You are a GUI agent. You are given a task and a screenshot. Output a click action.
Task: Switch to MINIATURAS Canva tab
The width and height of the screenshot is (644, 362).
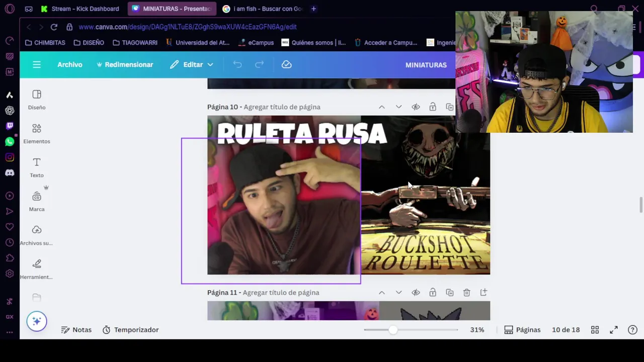click(172, 9)
